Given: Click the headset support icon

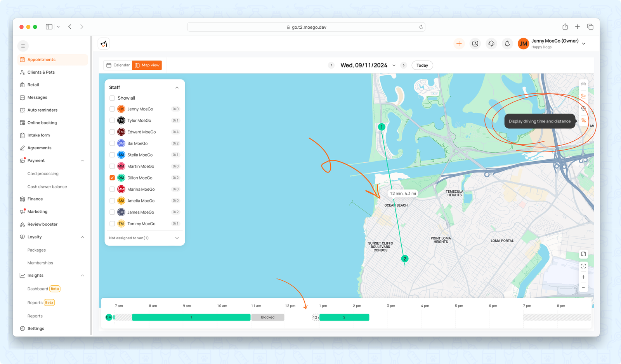Looking at the screenshot, I should 491,43.
